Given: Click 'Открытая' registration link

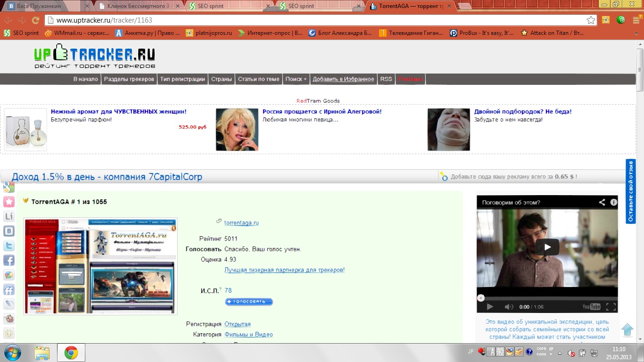Looking at the screenshot, I should click(x=238, y=324).
